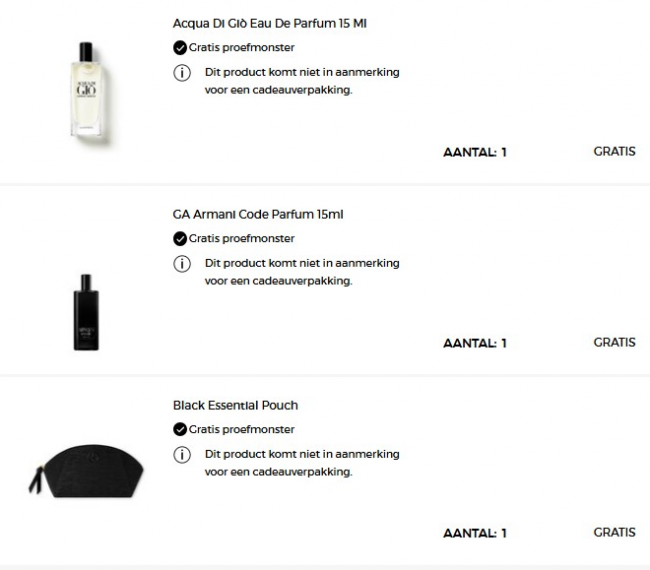
Task: Click the Gratis proefmonster label under Armani Code
Action: tap(241, 238)
